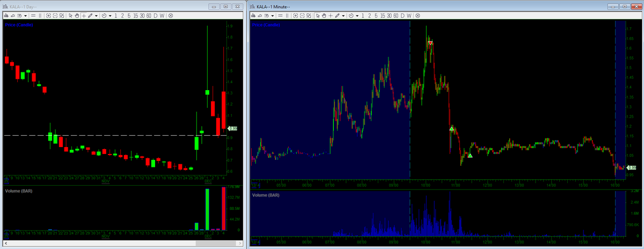644x249 pixels.
Task: Set 1-minute interval in 1 Day window
Action: 116,16
